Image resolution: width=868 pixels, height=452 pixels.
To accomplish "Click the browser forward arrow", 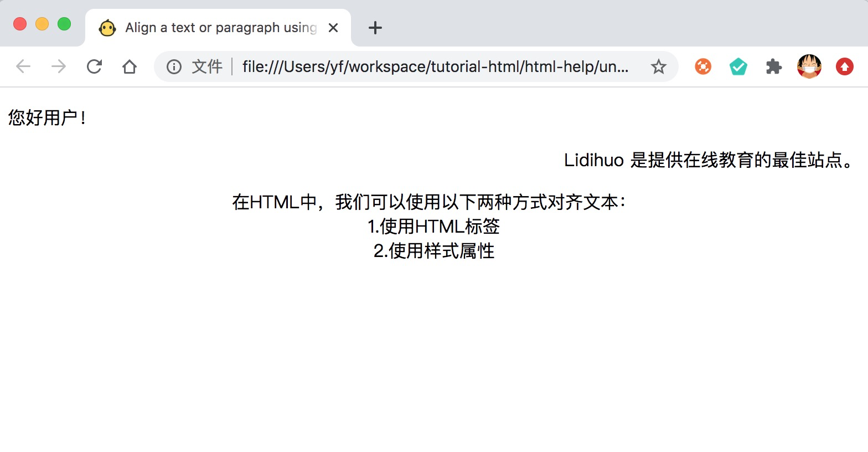I will (x=59, y=67).
